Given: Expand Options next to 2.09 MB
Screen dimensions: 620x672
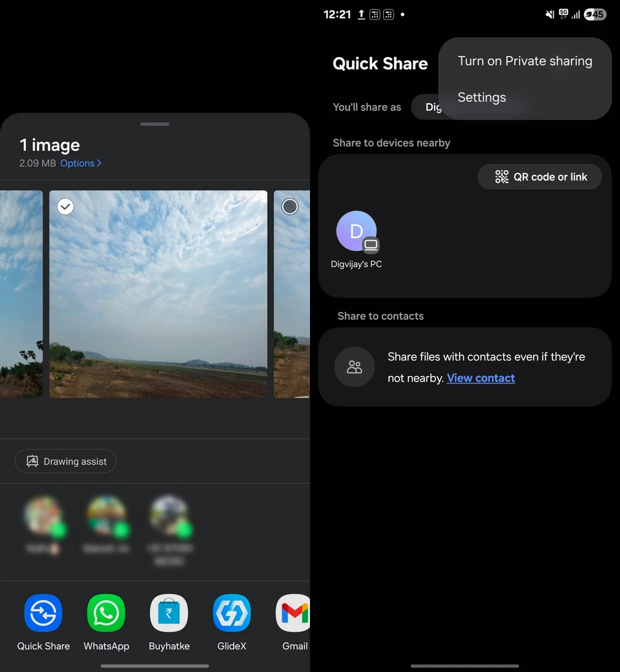Looking at the screenshot, I should coord(81,163).
